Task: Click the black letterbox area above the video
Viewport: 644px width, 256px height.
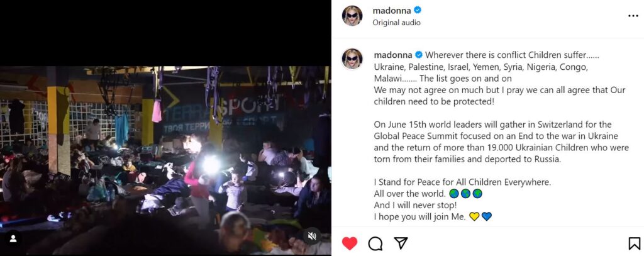Action: pyautogui.click(x=165, y=33)
